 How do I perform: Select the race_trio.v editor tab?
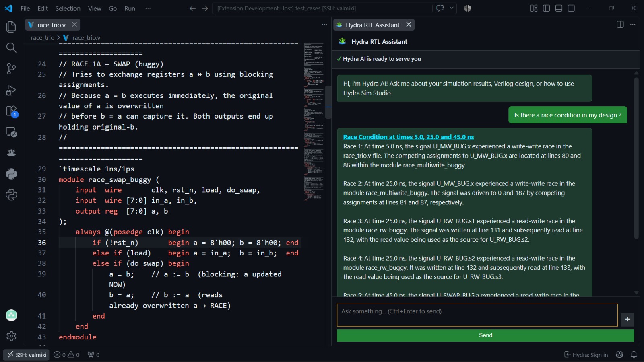(52, 25)
